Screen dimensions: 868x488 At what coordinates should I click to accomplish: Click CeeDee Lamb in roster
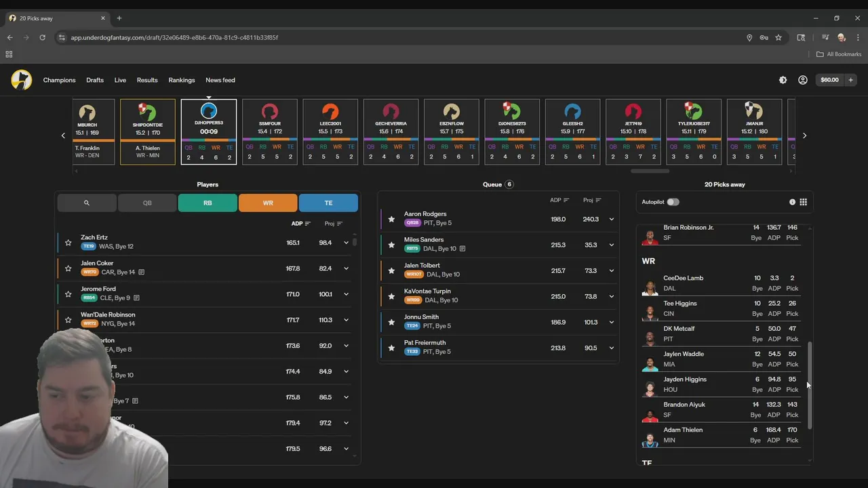[722, 283]
